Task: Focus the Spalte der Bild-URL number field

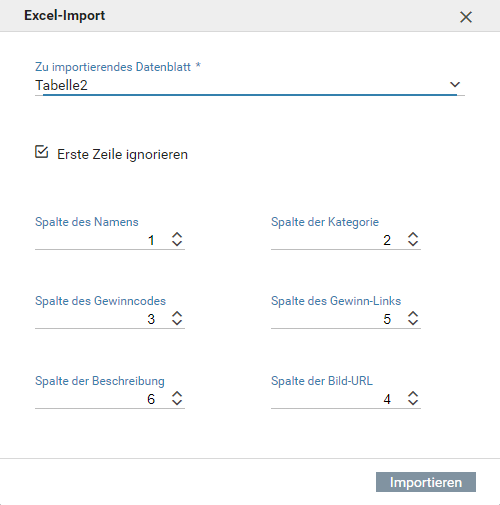Action: coord(338,399)
